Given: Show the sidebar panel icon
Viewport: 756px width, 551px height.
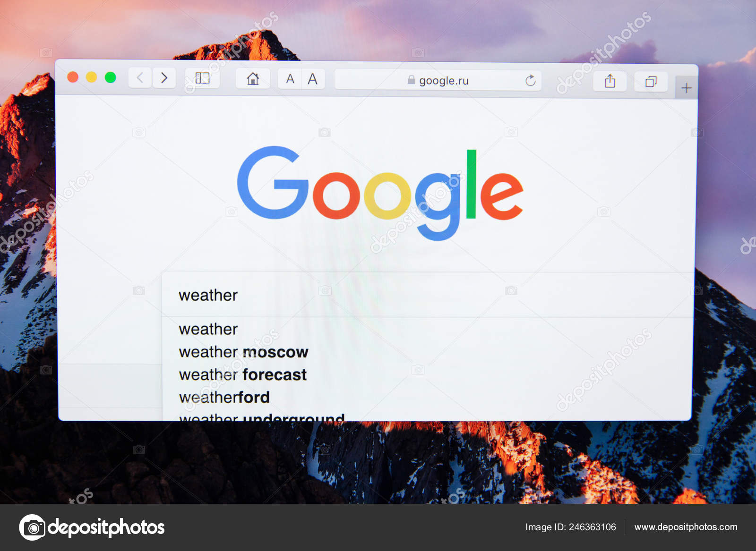Looking at the screenshot, I should point(202,78).
